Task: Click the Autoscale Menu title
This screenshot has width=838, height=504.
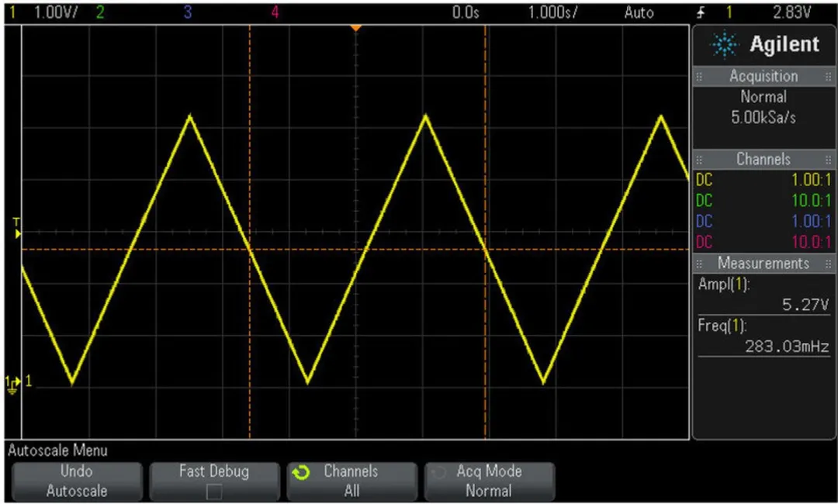Action: 57,450
